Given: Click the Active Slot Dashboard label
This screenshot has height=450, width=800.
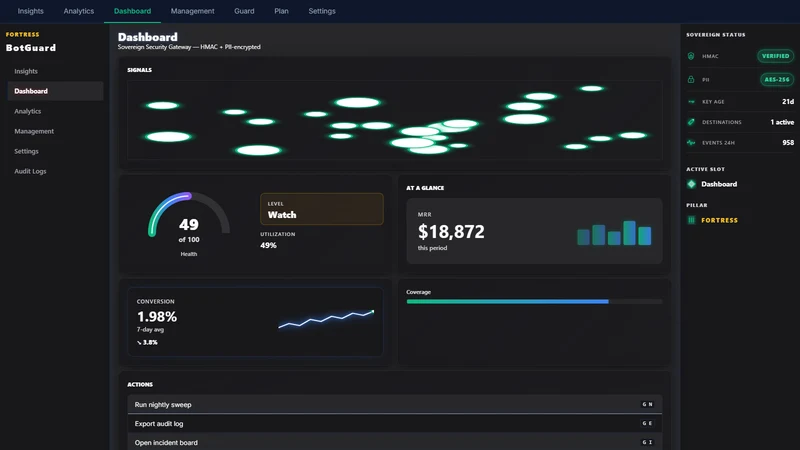Looking at the screenshot, I should tap(719, 184).
